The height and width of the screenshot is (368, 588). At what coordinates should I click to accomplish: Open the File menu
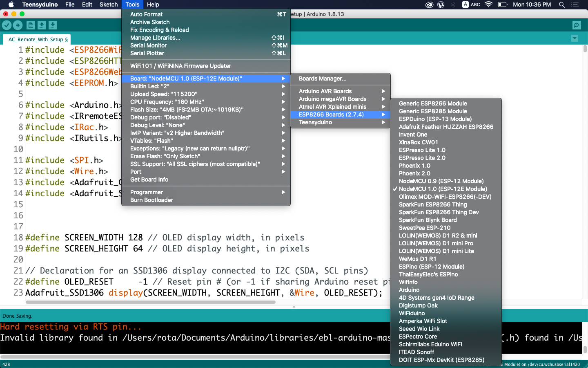[70, 4]
